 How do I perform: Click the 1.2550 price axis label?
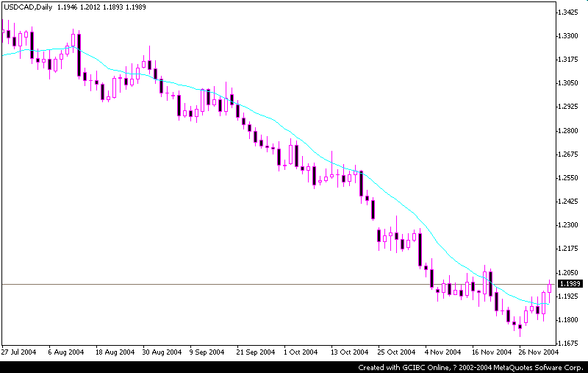(567, 178)
